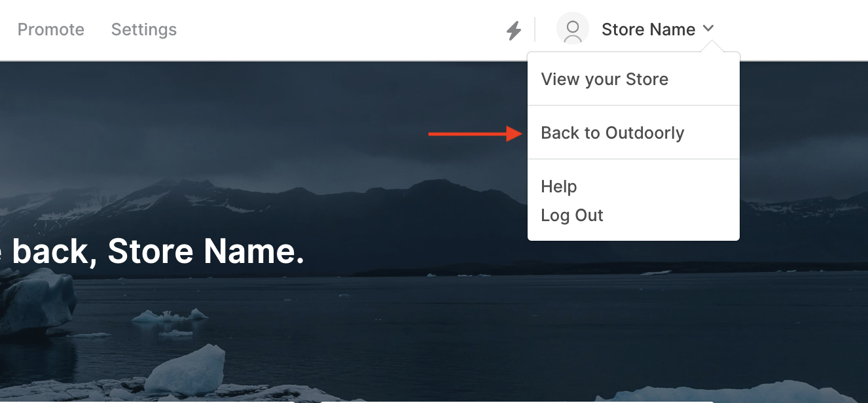Click the lightning bolt icon in header

[514, 30]
